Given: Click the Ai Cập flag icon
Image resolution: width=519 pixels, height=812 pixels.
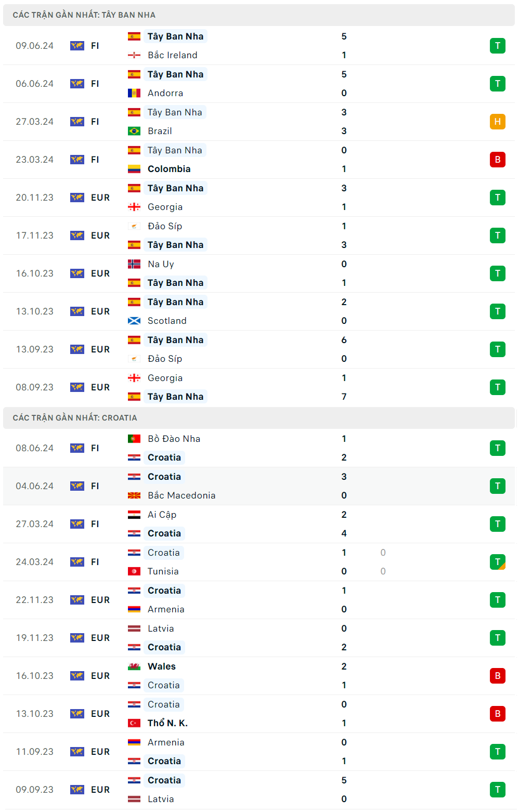Looking at the screenshot, I should coord(134,515).
